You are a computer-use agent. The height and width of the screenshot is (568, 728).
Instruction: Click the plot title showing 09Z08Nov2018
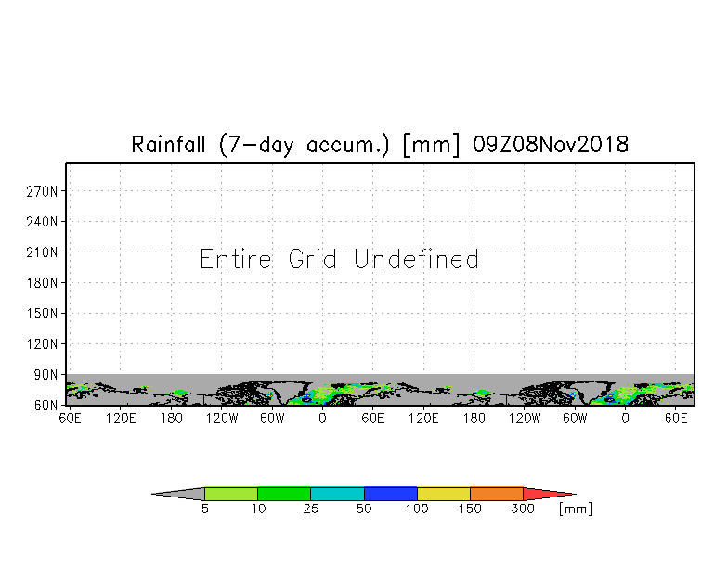[380, 145]
